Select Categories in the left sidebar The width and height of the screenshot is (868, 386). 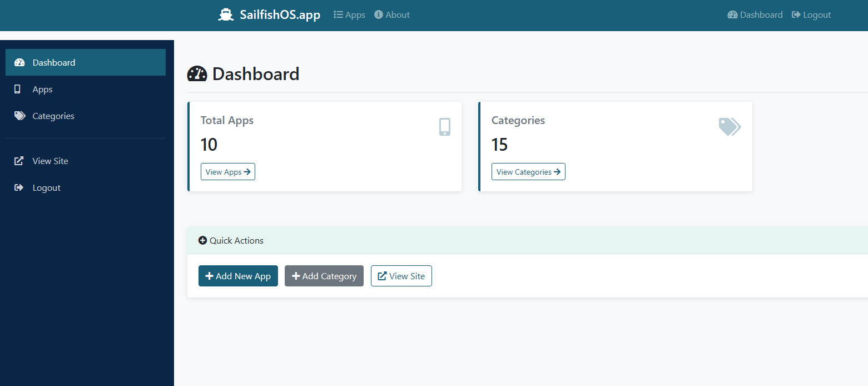click(53, 116)
